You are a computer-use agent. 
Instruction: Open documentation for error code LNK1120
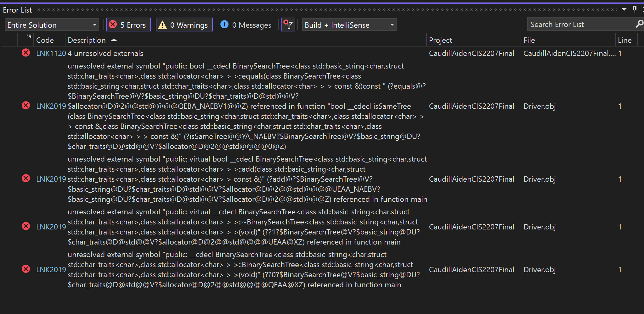(x=51, y=53)
